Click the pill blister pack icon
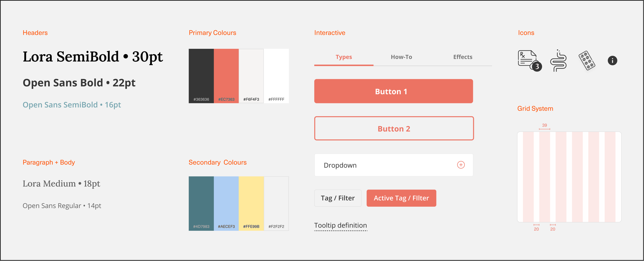 [x=587, y=61]
